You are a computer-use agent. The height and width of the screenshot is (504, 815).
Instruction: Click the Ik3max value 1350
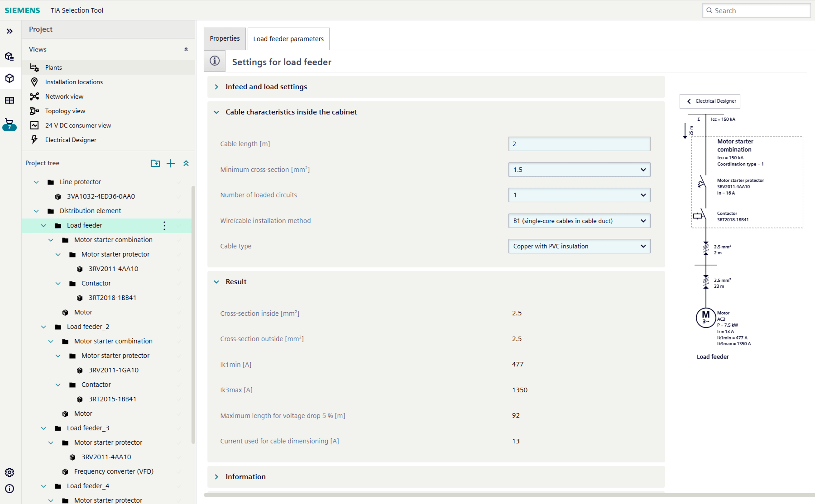520,390
